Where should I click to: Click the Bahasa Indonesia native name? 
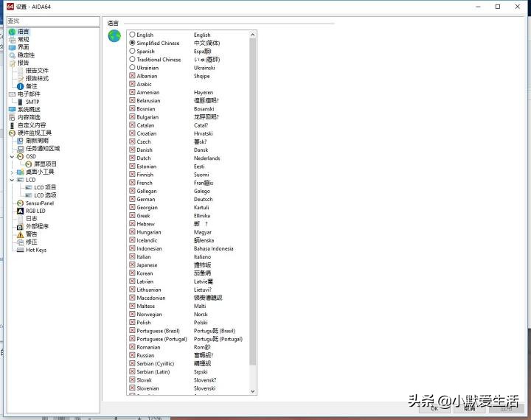pos(213,248)
